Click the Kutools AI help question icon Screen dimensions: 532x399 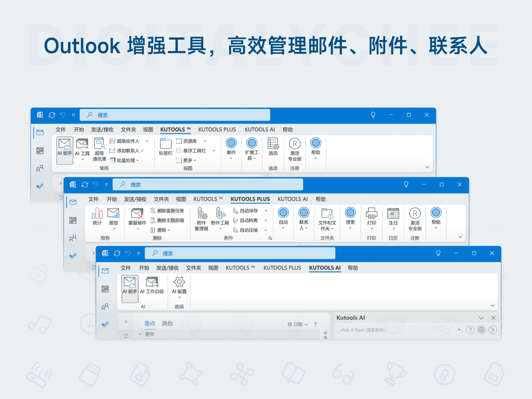click(470, 330)
